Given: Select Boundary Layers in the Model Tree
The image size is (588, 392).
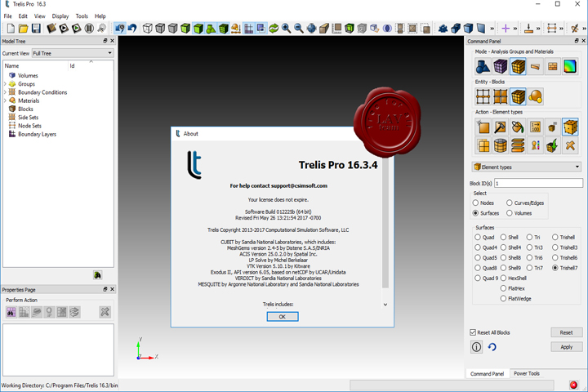Looking at the screenshot, I should [x=37, y=134].
